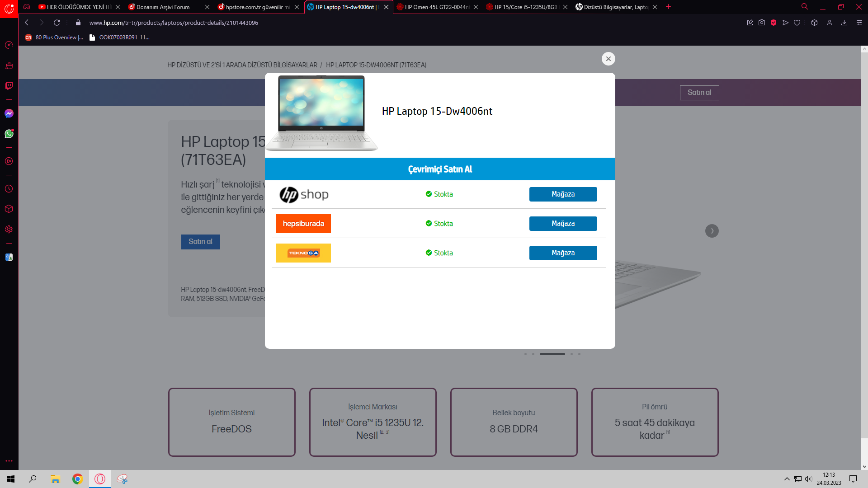This screenshot has width=868, height=488.
Task: Open browser downloads icon
Action: (844, 23)
